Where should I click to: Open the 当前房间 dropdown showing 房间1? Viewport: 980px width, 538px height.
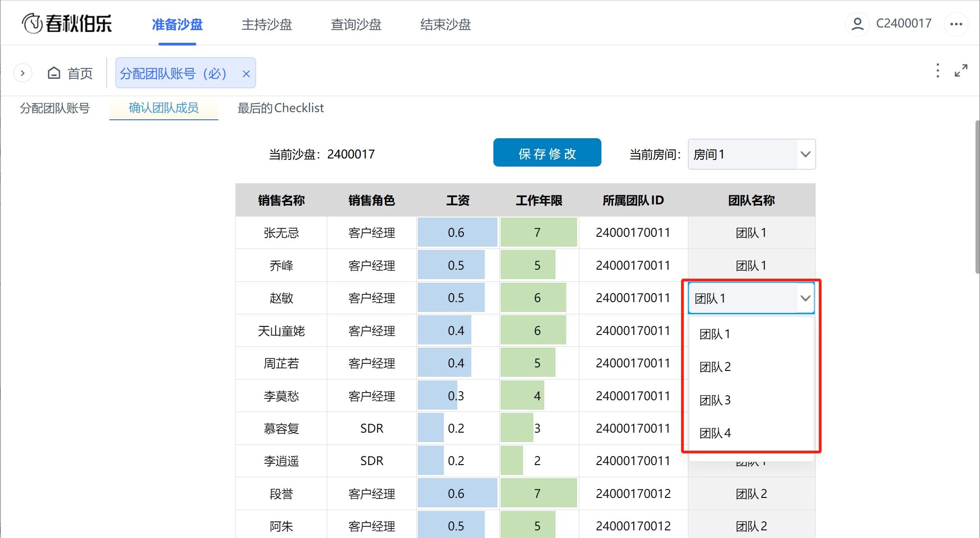[752, 154]
